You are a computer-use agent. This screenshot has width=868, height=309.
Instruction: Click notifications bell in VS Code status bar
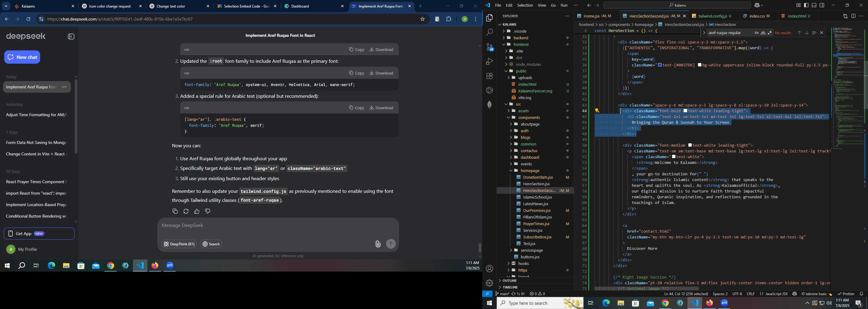coord(861,294)
